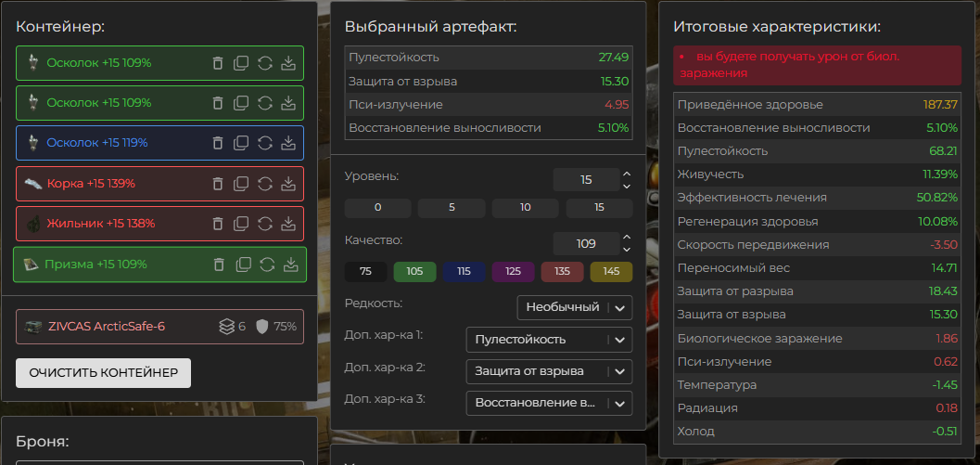980x465 pixels.
Task: Set level preset to 0
Action: [377, 209]
